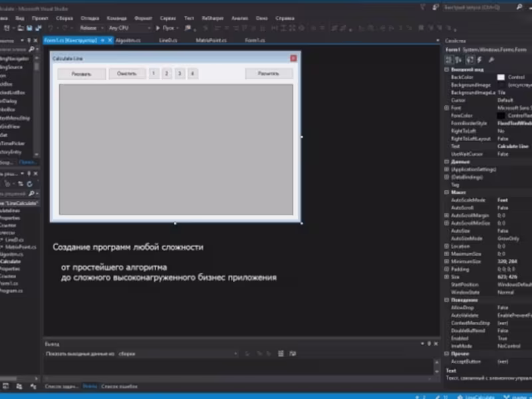
Task: Expand the (DataBindings) property
Action: 447,177
